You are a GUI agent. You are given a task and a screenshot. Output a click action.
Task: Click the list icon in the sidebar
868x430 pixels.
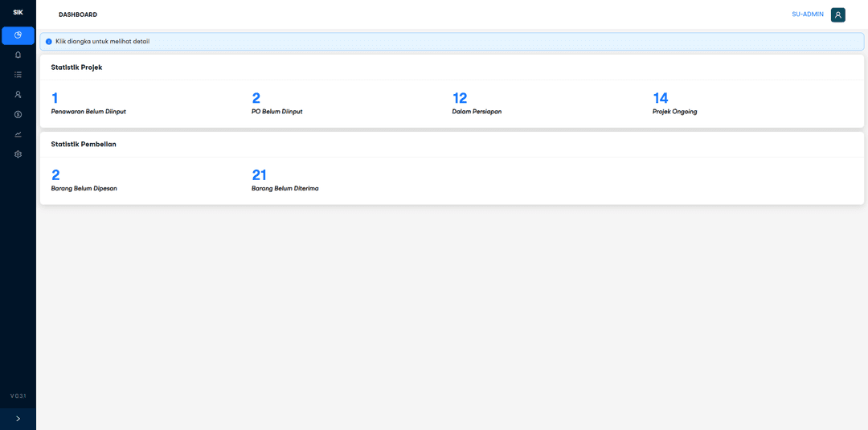point(18,75)
